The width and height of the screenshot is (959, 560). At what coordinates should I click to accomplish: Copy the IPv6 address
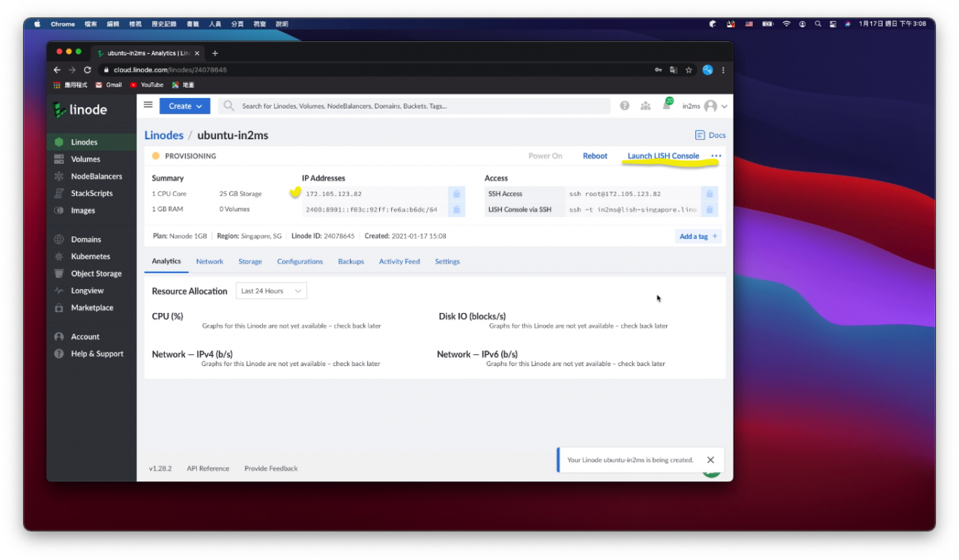456,210
